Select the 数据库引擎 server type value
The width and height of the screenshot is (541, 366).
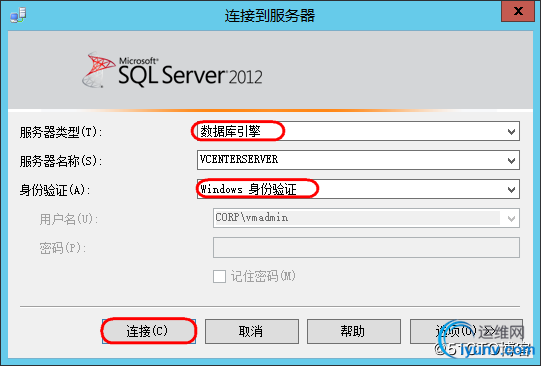230,131
